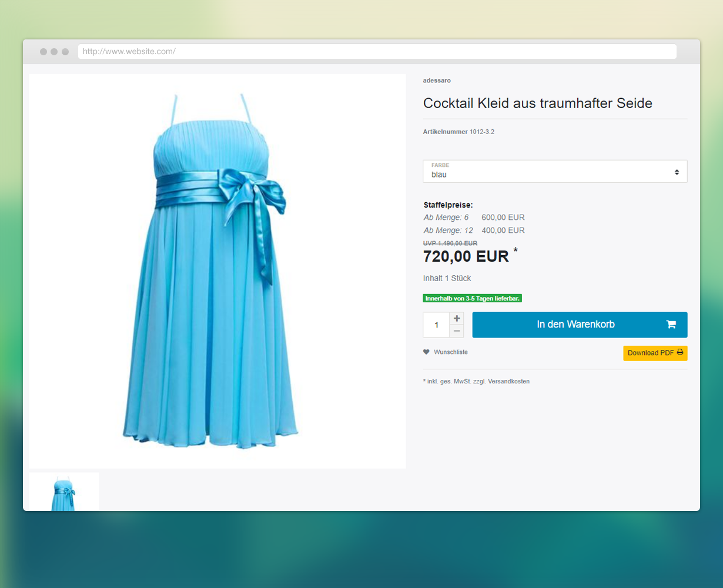
Task: Click the Download PDF button label
Action: click(650, 353)
